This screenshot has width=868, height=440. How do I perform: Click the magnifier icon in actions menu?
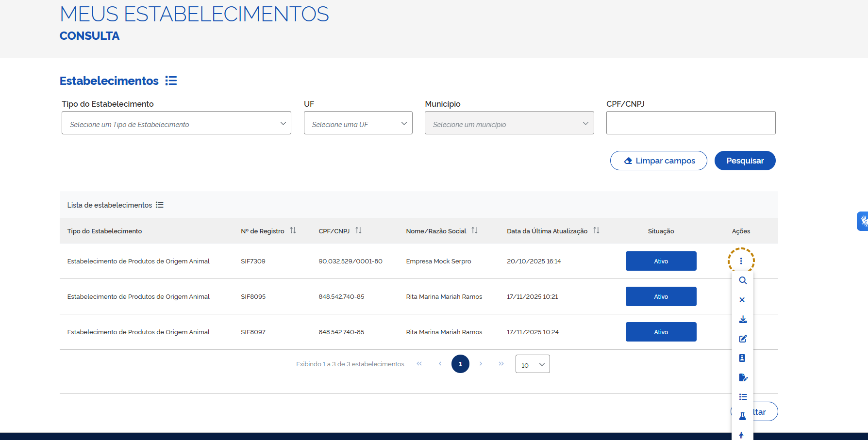[x=743, y=280]
